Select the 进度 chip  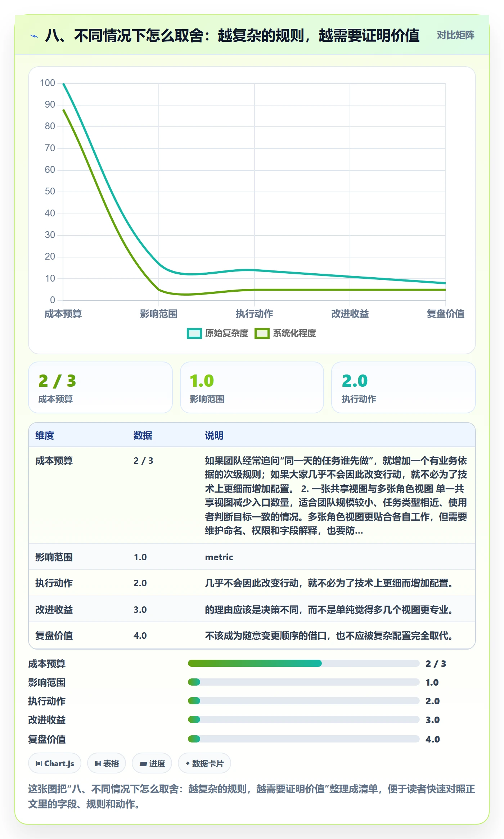click(x=152, y=763)
